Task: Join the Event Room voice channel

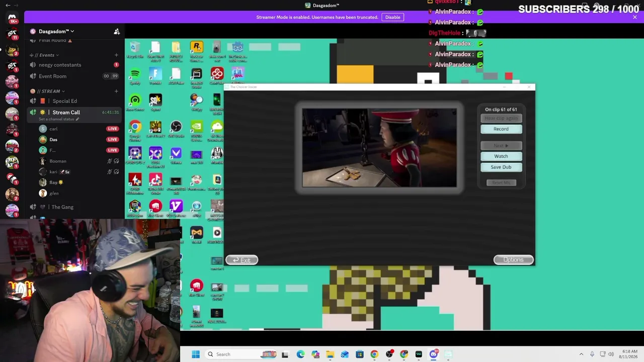Action: [74, 76]
